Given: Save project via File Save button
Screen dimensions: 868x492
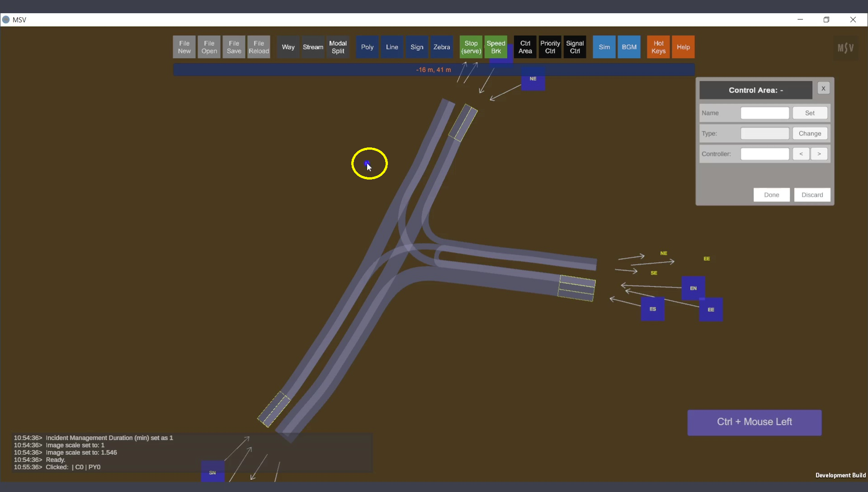Looking at the screenshot, I should pyautogui.click(x=234, y=47).
